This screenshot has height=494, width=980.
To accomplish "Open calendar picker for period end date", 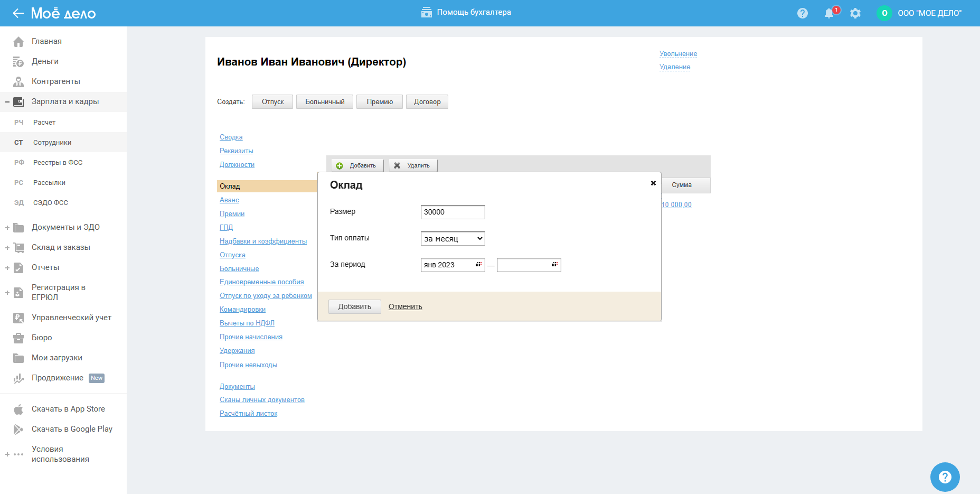I will (x=554, y=265).
